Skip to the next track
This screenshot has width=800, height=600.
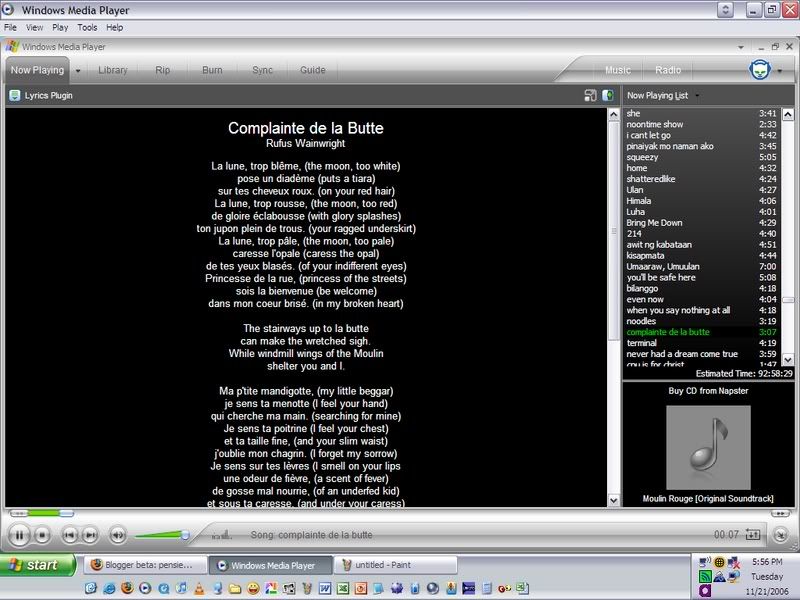[x=89, y=536]
